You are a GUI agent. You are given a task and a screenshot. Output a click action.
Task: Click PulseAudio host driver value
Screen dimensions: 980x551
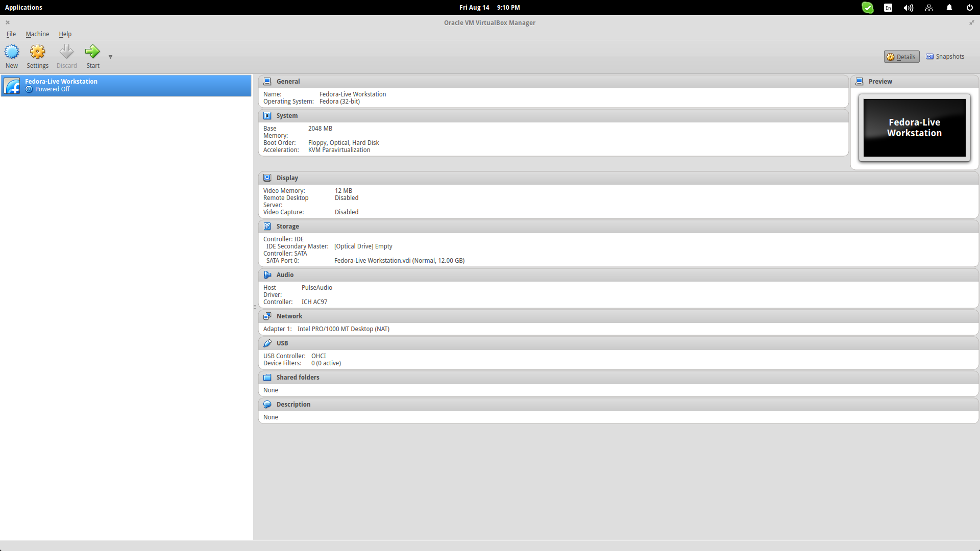317,288
